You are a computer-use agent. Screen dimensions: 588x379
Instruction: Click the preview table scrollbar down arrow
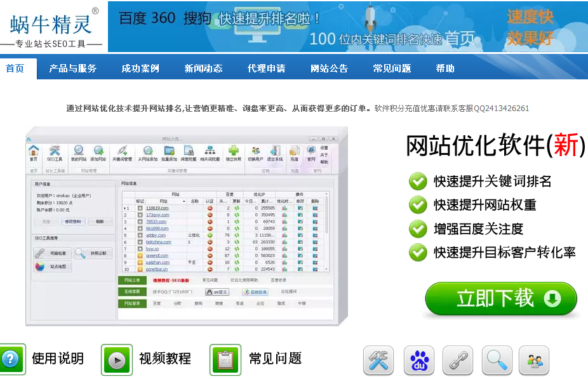[x=326, y=269]
